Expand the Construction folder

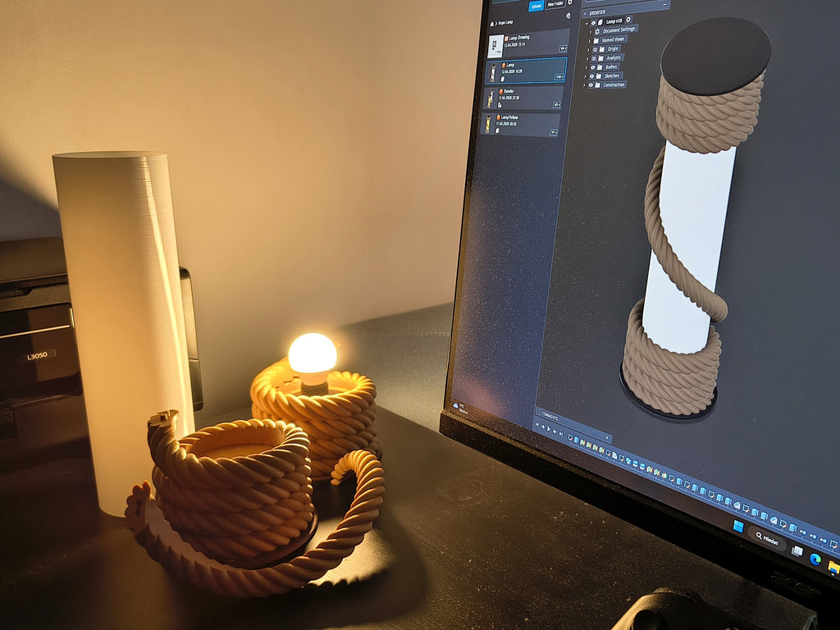click(x=584, y=85)
